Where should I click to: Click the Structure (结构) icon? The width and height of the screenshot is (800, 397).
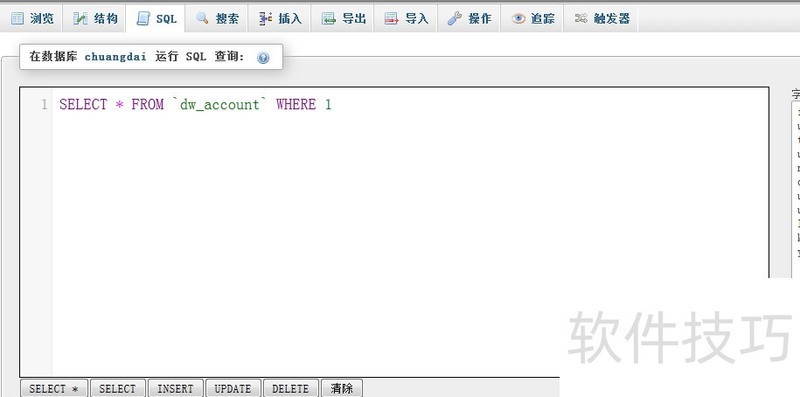point(80,19)
